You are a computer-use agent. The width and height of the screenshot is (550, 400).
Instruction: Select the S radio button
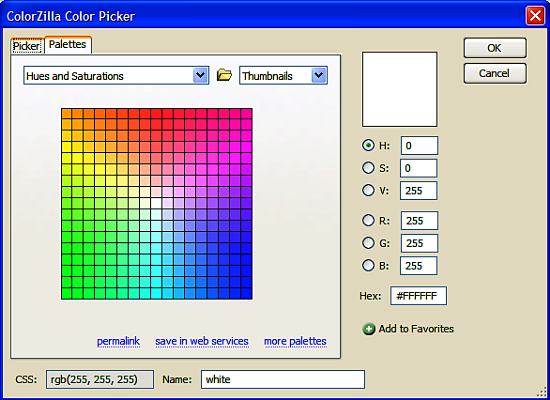coord(368,168)
